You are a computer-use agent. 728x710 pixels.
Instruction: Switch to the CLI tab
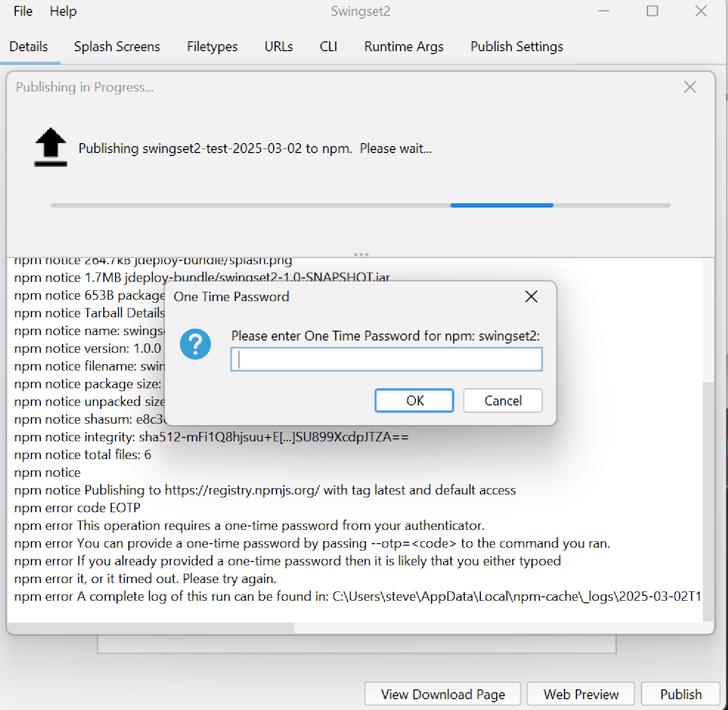[x=328, y=46]
